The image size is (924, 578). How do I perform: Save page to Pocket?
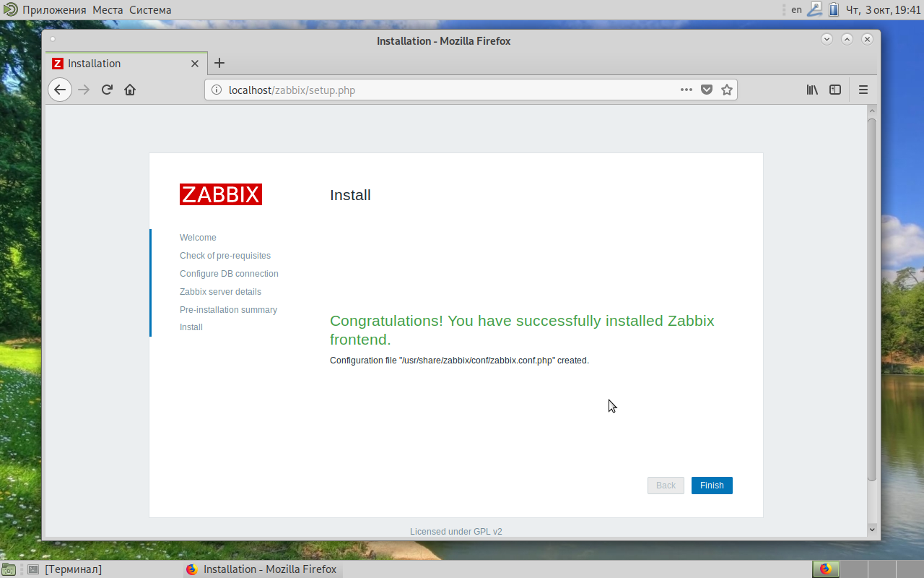click(707, 90)
